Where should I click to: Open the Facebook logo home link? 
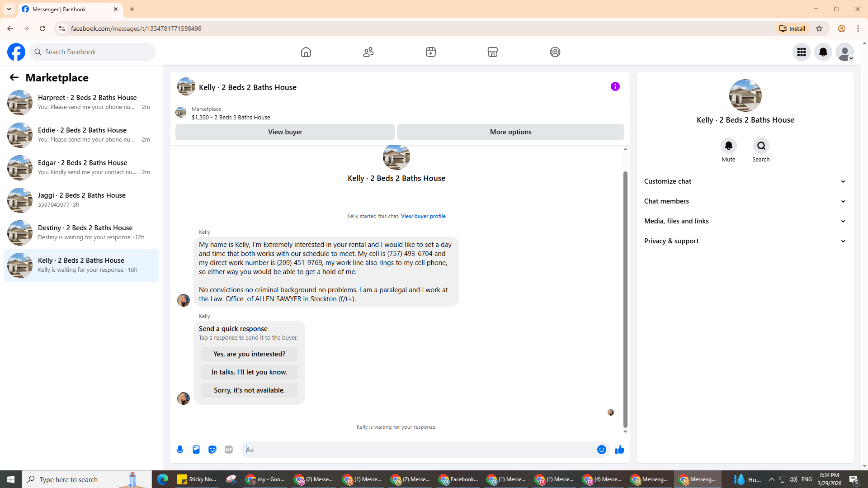coord(16,52)
